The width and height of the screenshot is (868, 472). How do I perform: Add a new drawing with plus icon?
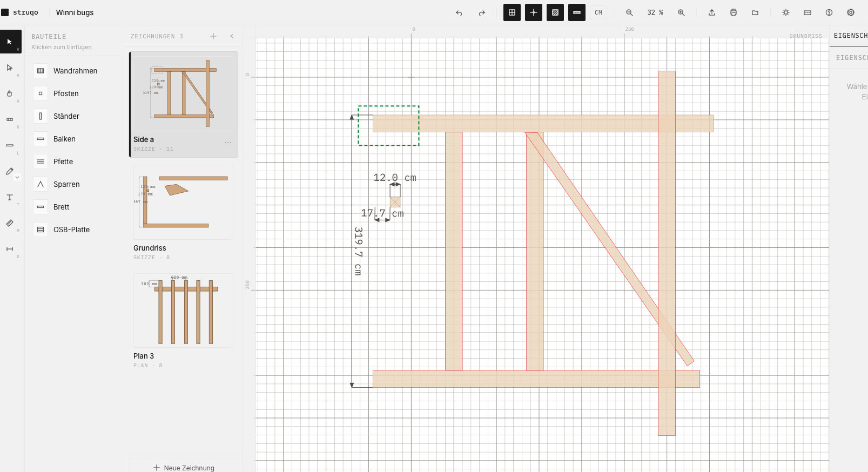tap(213, 36)
